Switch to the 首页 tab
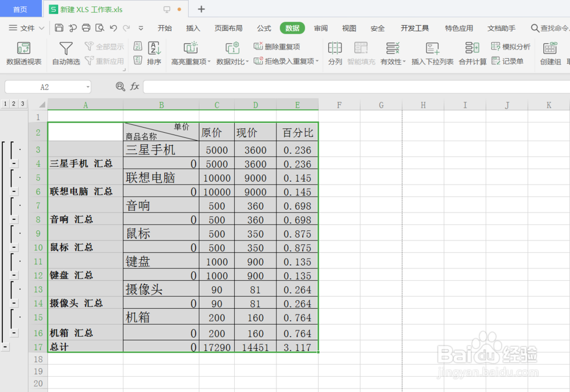Viewport: 570px width, 392px height. pyautogui.click(x=21, y=9)
